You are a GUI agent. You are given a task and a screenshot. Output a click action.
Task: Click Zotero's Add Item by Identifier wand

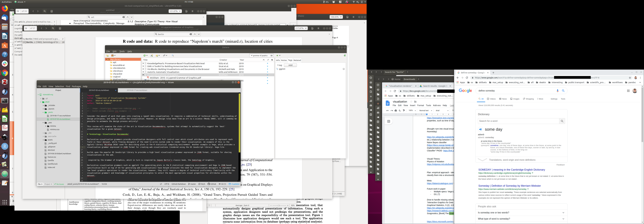(152, 55)
